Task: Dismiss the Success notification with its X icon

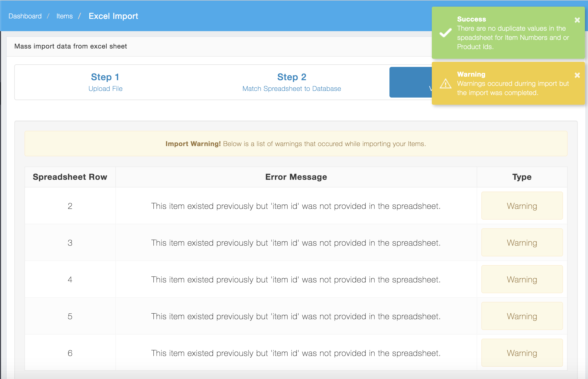Action: tap(577, 20)
